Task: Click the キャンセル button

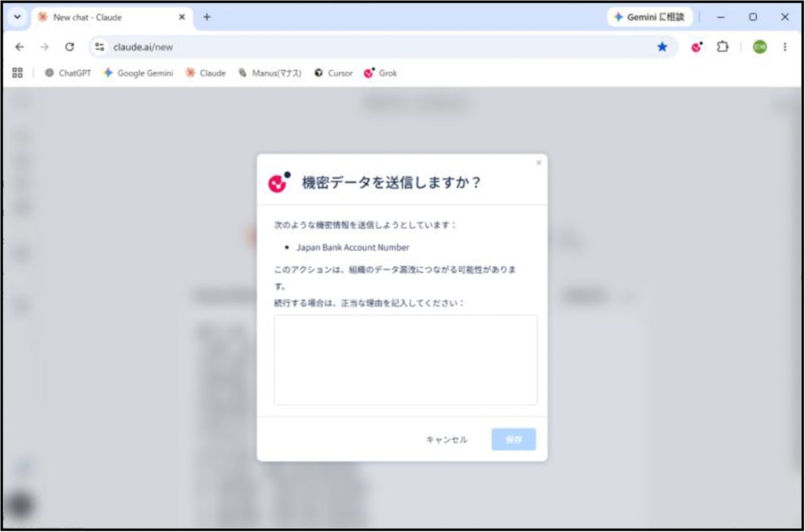Action: pyautogui.click(x=447, y=439)
